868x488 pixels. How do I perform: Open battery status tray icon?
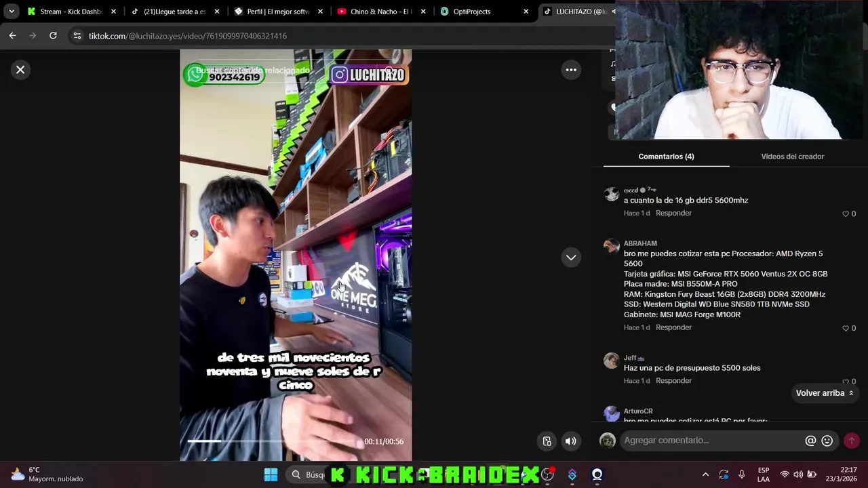tap(812, 474)
